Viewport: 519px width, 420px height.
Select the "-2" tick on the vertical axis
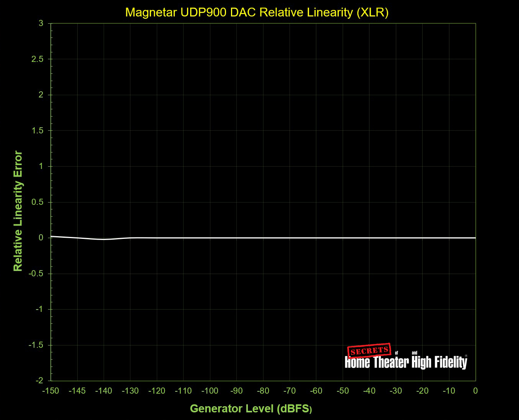39,381
